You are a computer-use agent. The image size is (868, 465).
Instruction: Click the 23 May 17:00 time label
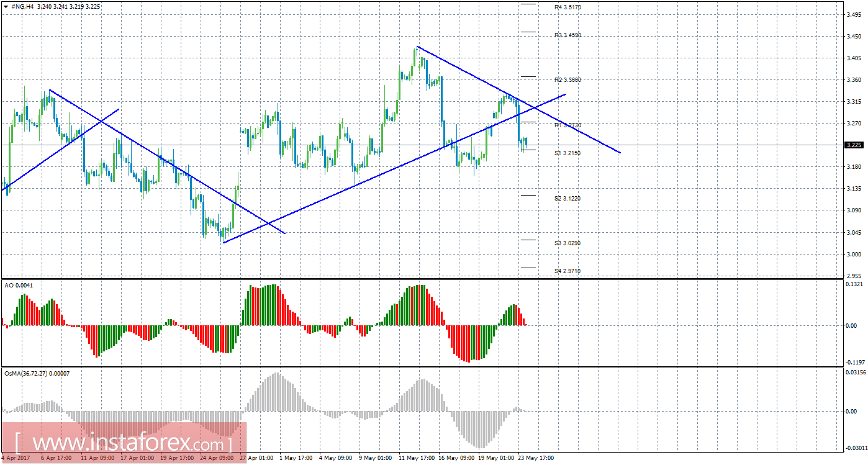(x=536, y=458)
